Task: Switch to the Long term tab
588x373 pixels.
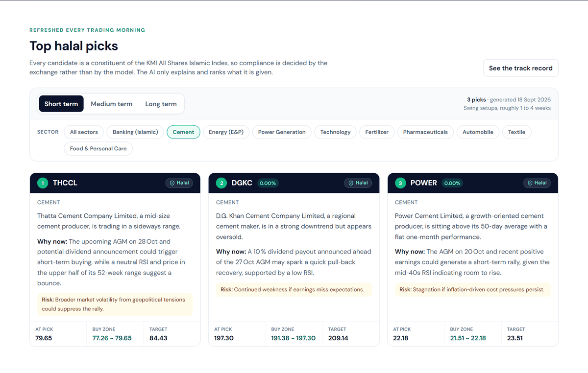Action: [161, 104]
